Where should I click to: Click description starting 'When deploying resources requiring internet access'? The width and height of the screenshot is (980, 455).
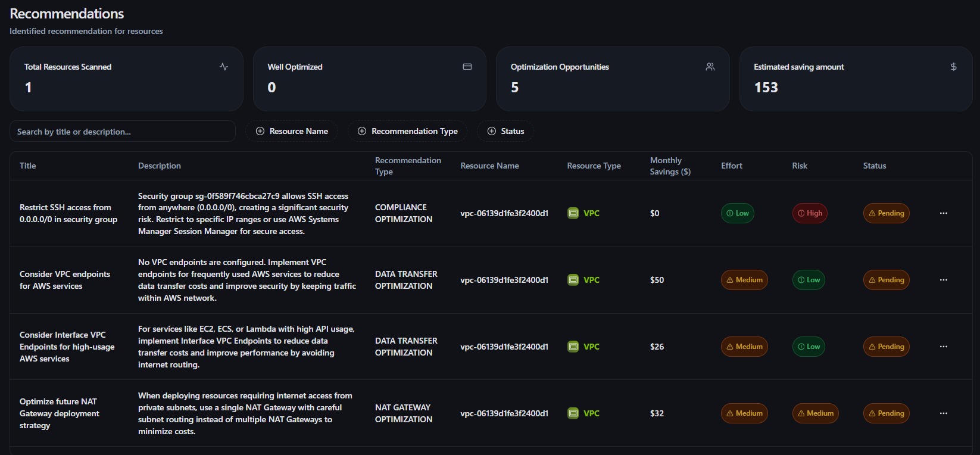click(x=245, y=413)
